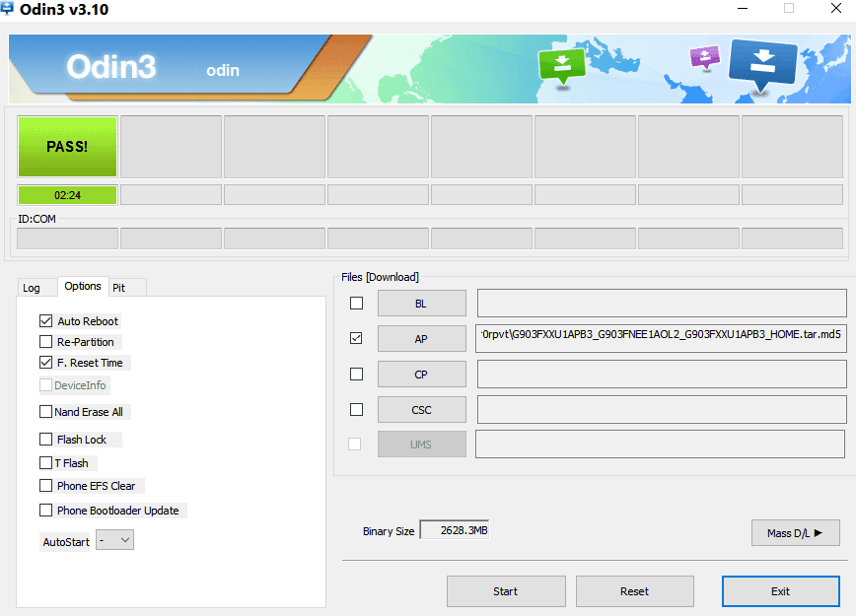Click the 02:24 elapsed time progress bar
This screenshot has height=616, width=856.
coord(67,195)
